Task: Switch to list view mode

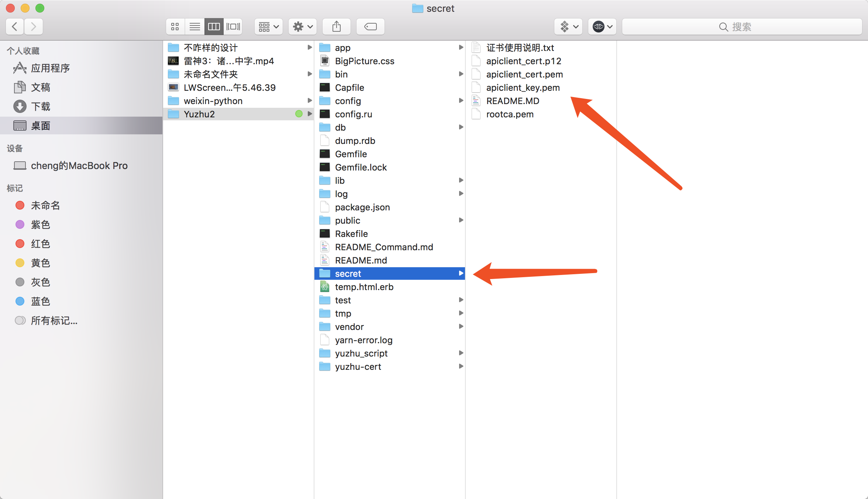Action: [194, 27]
